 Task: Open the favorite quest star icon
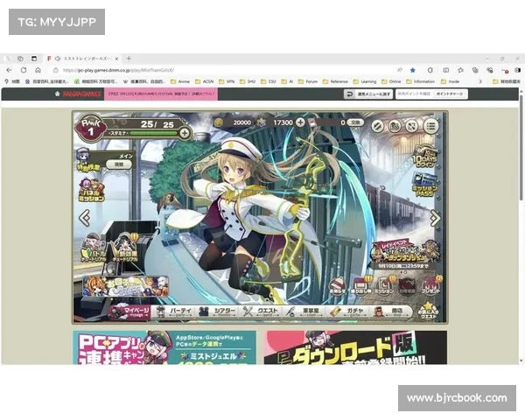tap(428, 311)
